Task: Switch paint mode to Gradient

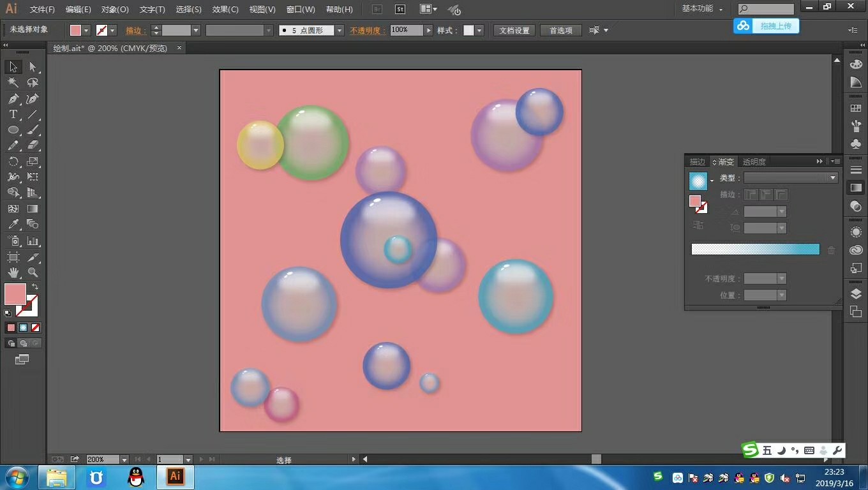Action: [x=23, y=327]
